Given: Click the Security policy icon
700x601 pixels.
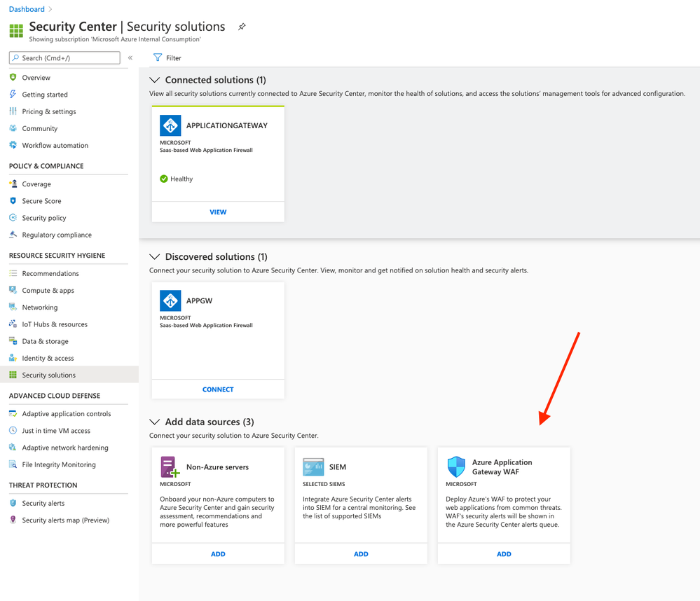Looking at the screenshot, I should pyautogui.click(x=13, y=218).
